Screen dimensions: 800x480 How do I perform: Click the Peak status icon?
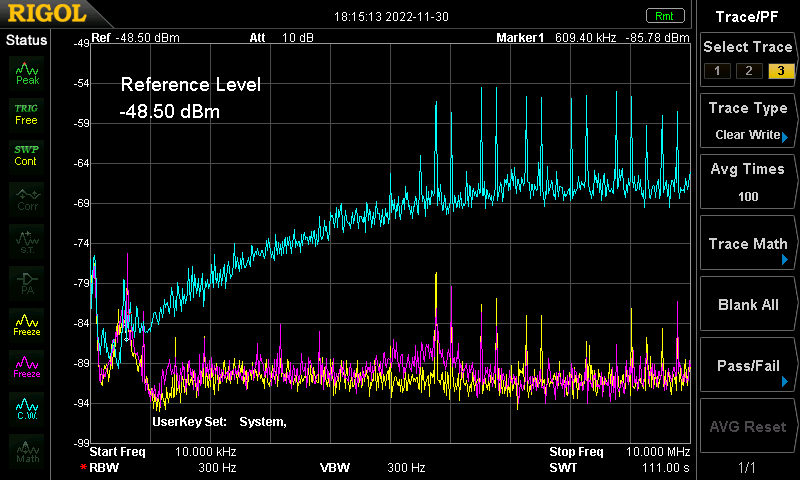pyautogui.click(x=27, y=73)
